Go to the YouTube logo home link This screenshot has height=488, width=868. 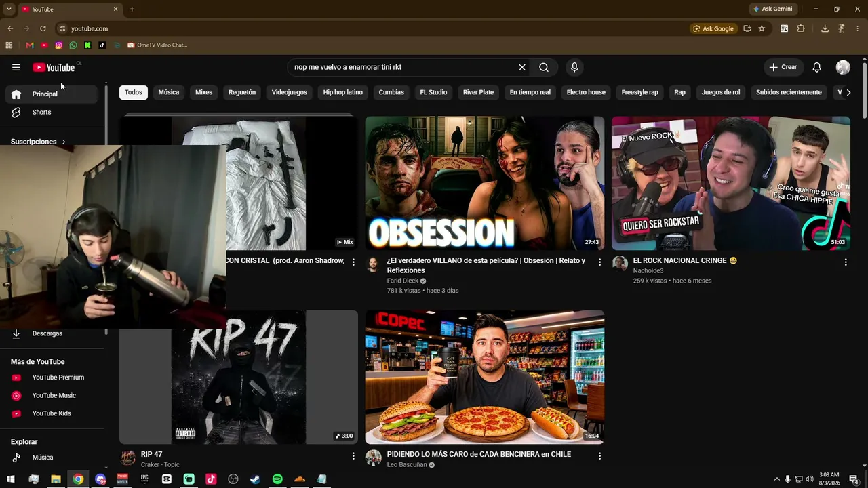click(x=54, y=67)
